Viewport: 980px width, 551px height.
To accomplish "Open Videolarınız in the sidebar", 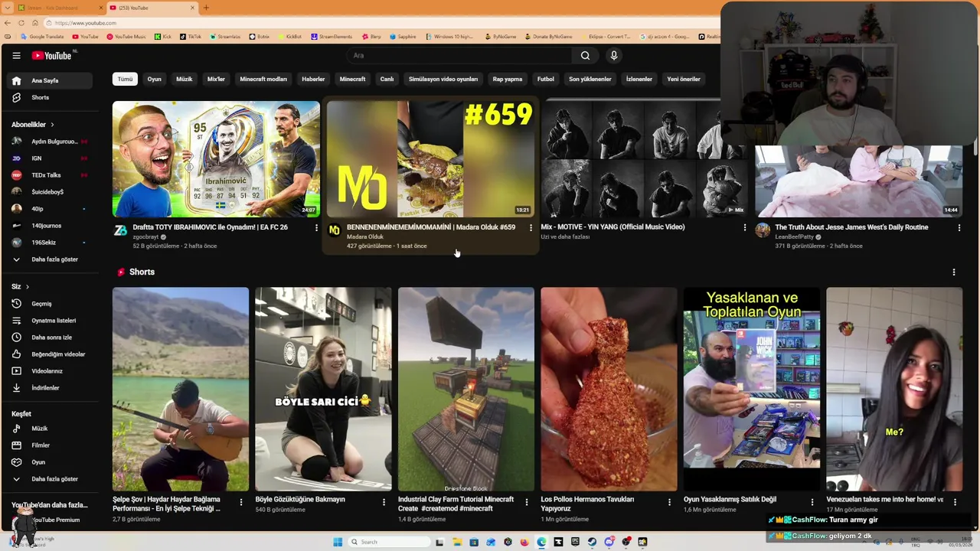I will tap(51, 371).
